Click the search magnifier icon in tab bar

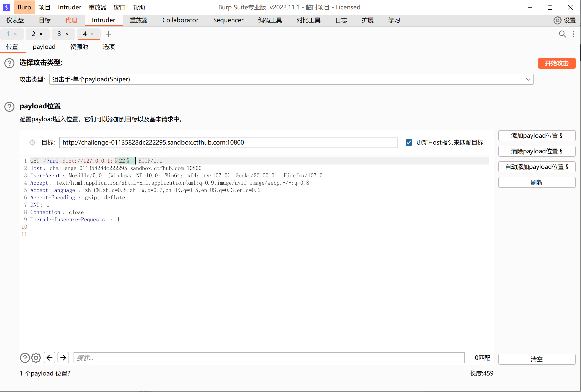point(562,34)
